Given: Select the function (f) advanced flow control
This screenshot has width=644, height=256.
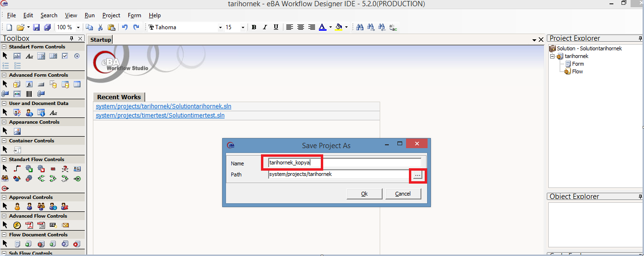Looking at the screenshot, I should pos(17,225).
